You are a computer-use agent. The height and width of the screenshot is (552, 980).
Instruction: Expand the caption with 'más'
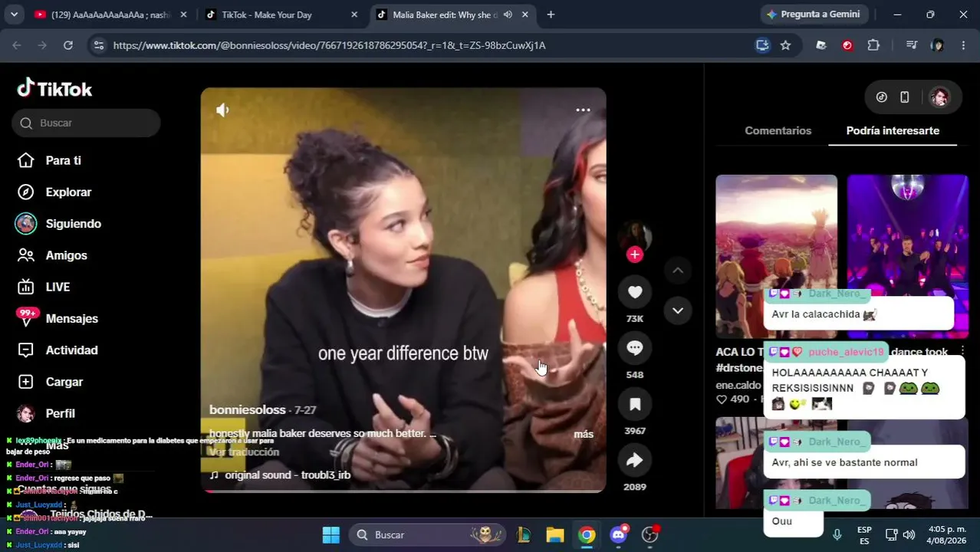584,434
